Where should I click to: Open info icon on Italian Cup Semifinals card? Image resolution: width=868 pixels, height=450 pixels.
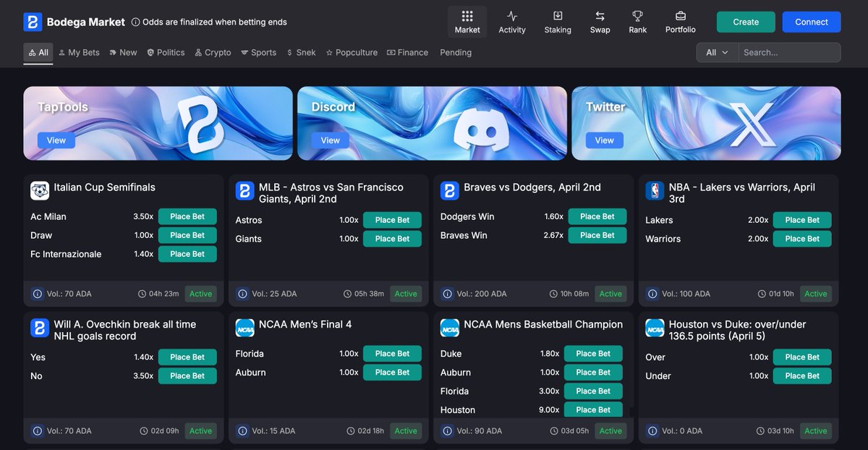tap(38, 294)
